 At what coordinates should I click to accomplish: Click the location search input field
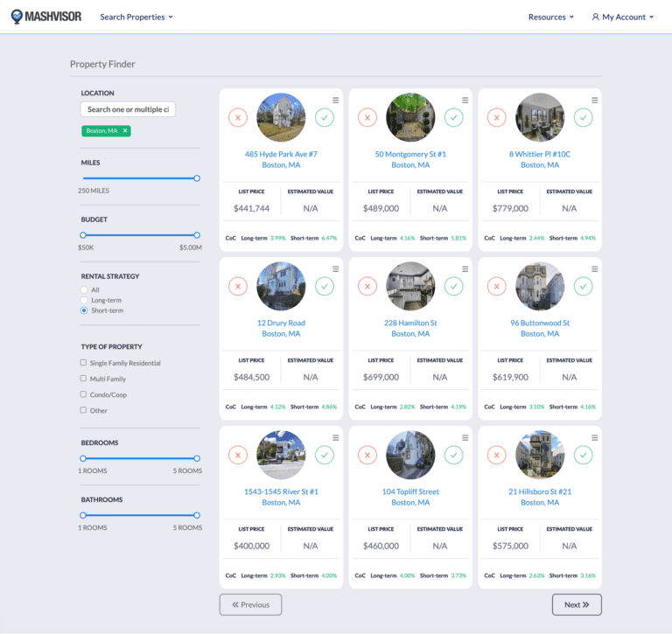129,109
